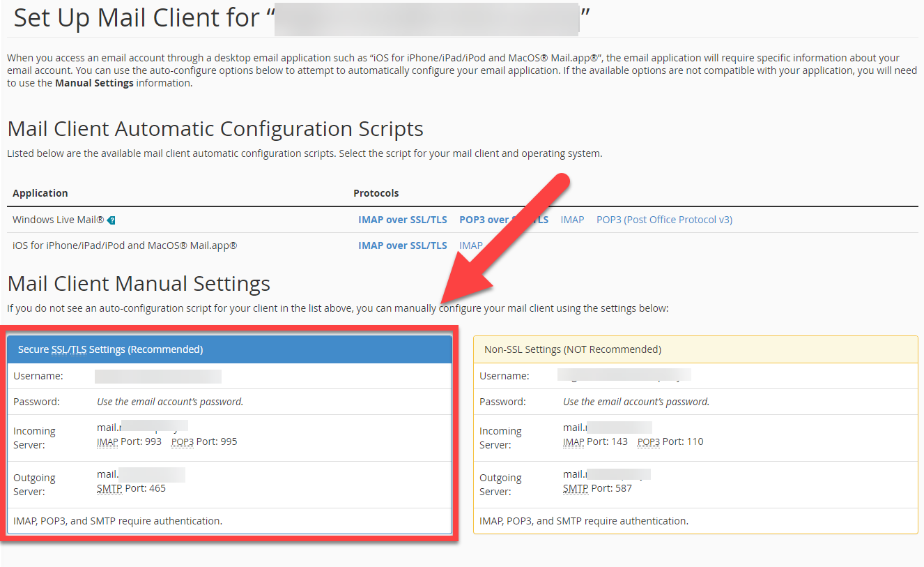Click POP3 abbreviation next to Port 995
Viewport: 924px width, 567px height.
coord(182,442)
